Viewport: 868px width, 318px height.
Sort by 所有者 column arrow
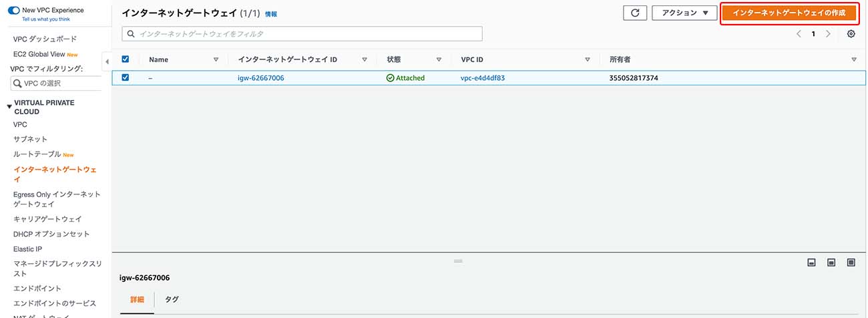[x=854, y=59]
